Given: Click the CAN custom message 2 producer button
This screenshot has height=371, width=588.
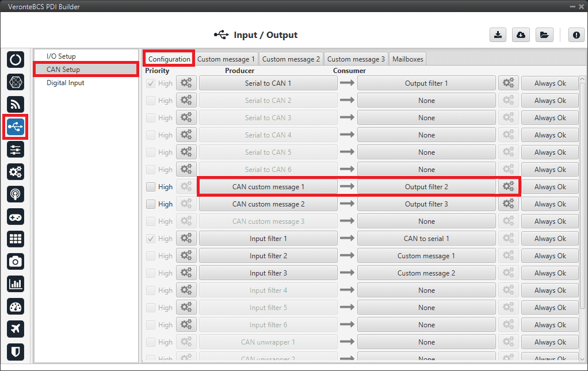Looking at the screenshot, I should point(268,204).
